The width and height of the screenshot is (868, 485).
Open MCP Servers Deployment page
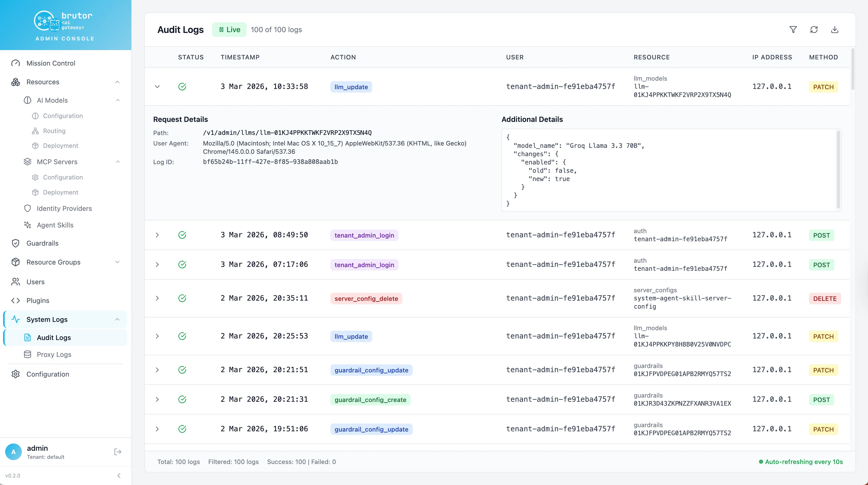(61, 192)
